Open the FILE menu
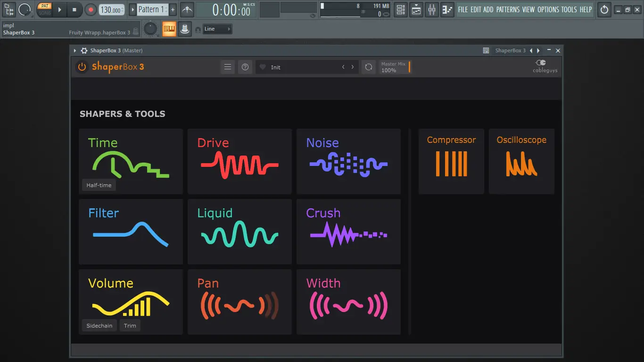This screenshot has width=644, height=362. (x=463, y=9)
